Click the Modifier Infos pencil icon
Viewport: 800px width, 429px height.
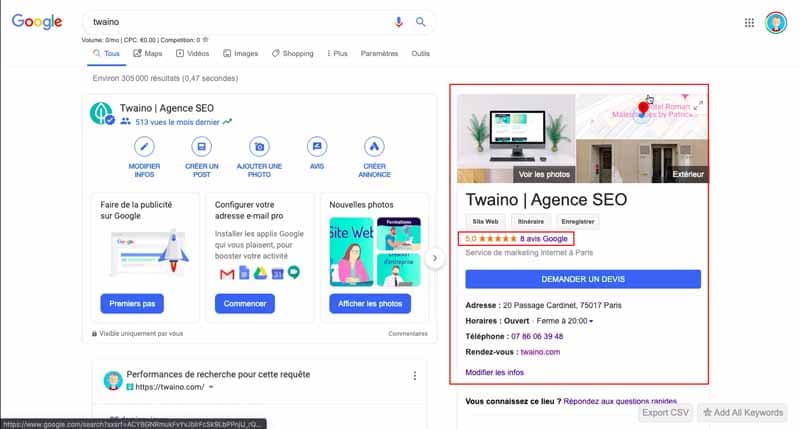tap(144, 147)
